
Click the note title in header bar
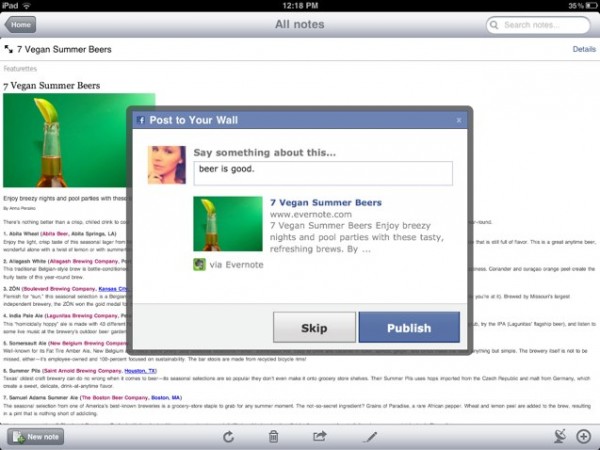point(64,49)
